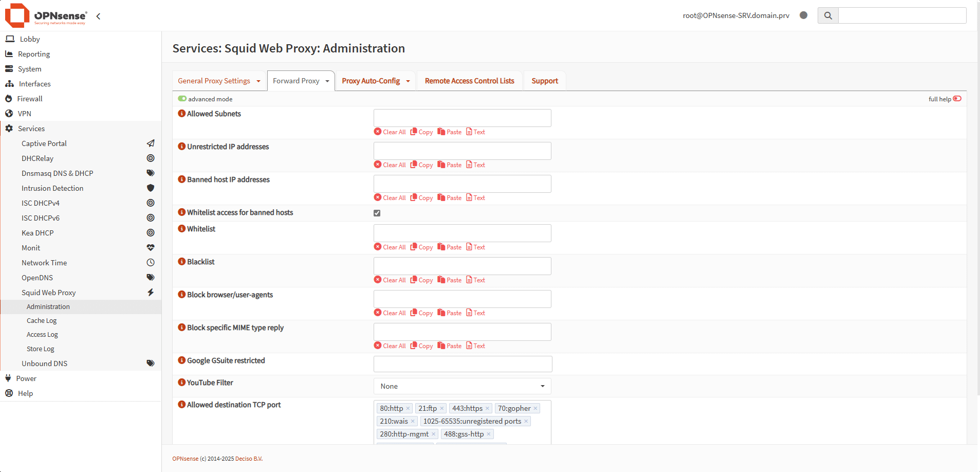
Task: Click into the Google GSuite restricted field
Action: 463,364
